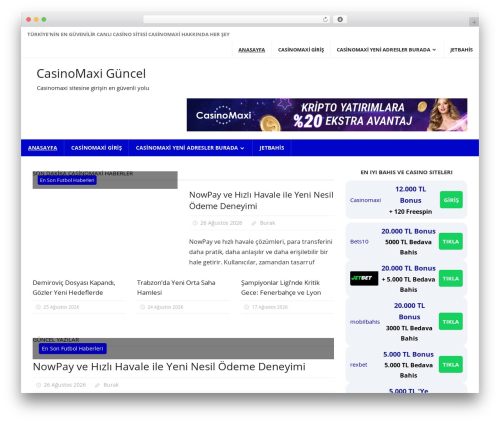
Task: Click the clock icon beside 25 Ağustos 2026
Action: [38, 307]
